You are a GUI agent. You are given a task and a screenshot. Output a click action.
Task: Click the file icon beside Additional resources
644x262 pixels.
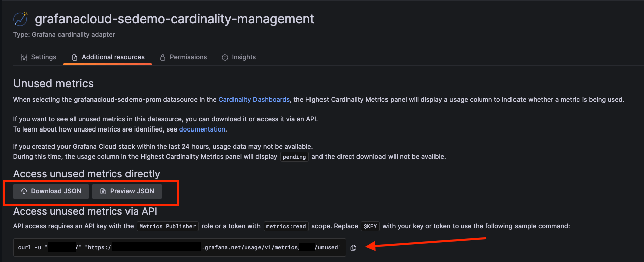tap(75, 57)
